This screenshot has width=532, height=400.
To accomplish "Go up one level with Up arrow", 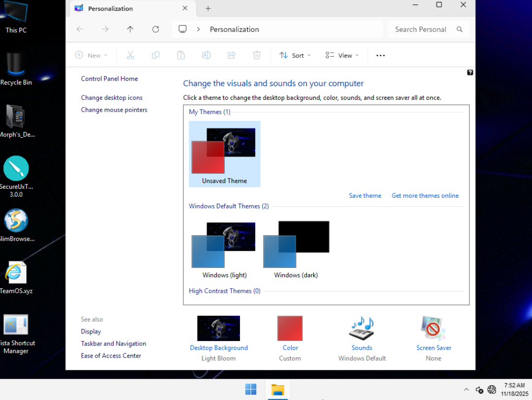I will (130, 30).
